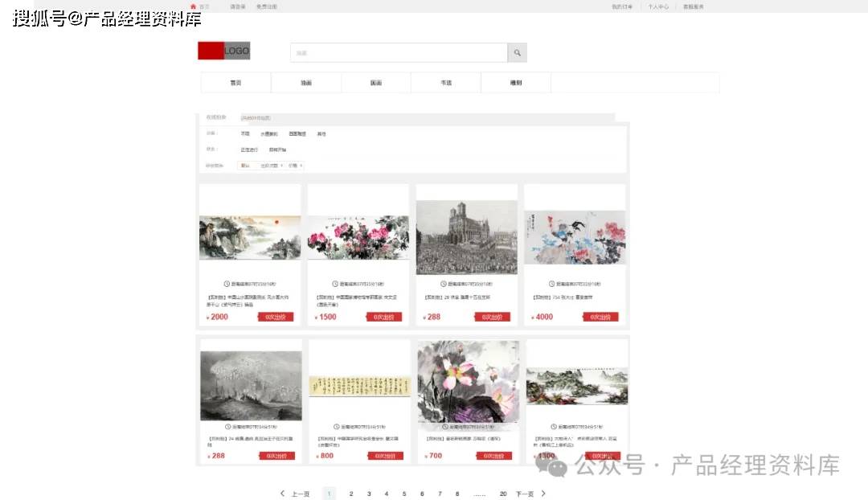868x500 pixels.
Task: Click the bid button beside price 2000
Action: 276,317
